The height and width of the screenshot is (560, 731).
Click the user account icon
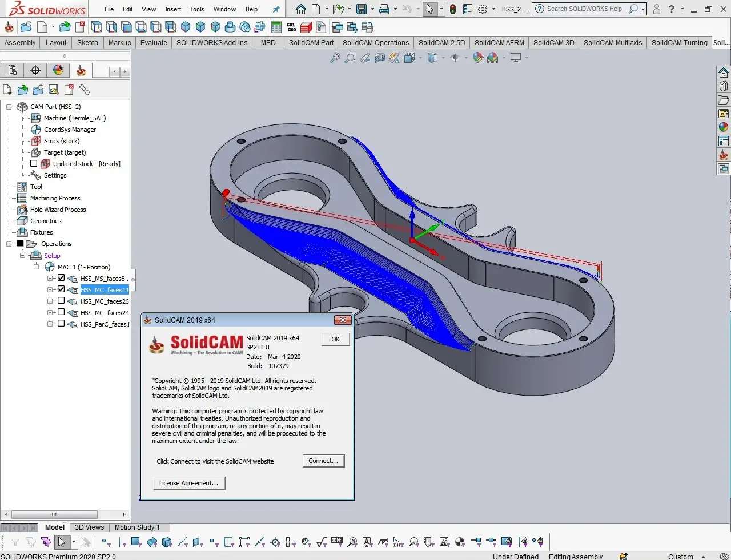[657, 9]
